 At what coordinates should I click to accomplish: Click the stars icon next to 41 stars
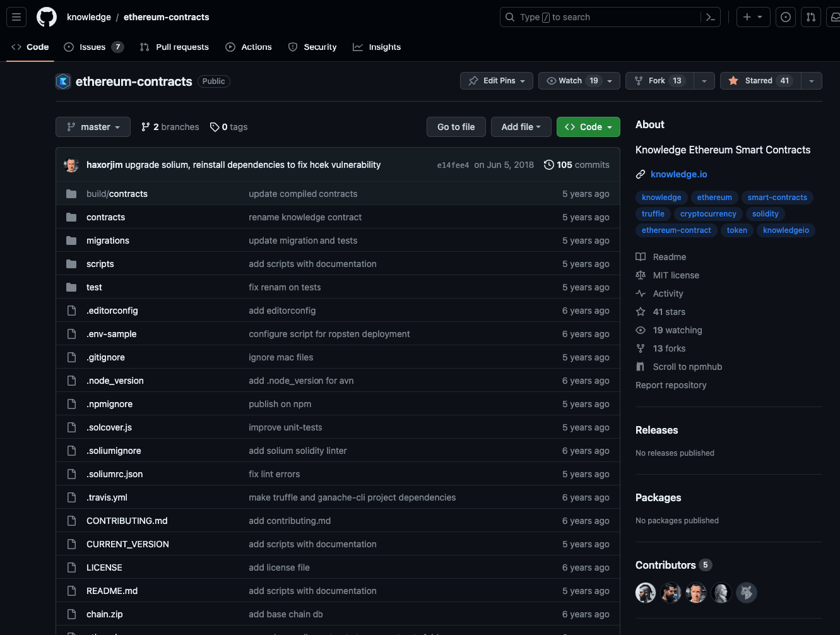pos(641,312)
